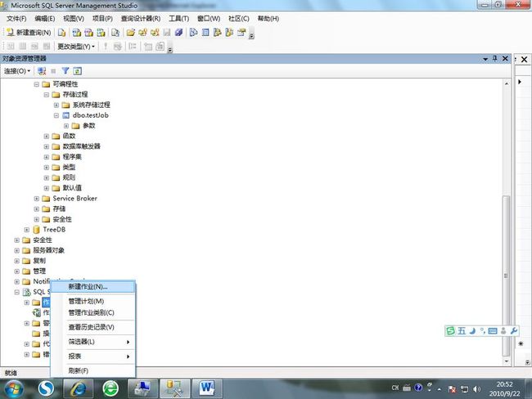532x399 pixels.
Task: Open a new Analysis Services XMLA query
Action: 101,33
